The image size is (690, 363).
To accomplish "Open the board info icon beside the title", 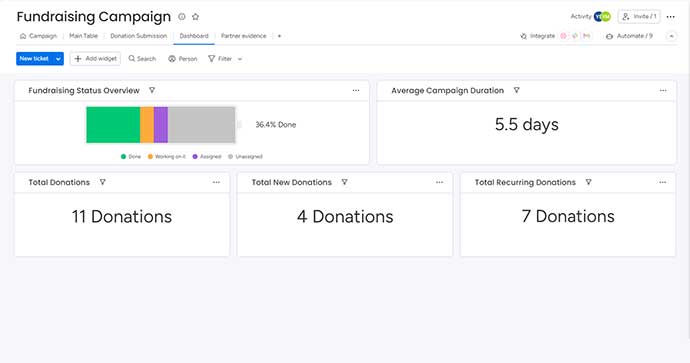I will point(182,17).
